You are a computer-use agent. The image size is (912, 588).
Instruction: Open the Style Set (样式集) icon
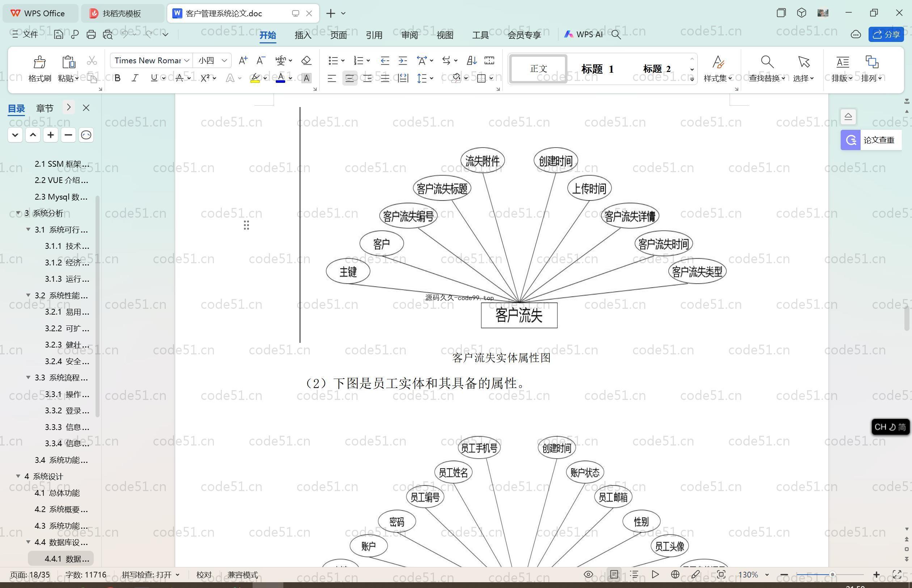coord(718,61)
